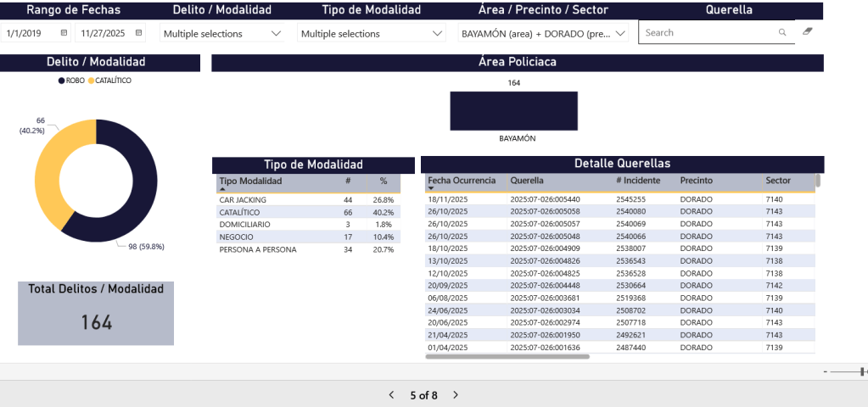This screenshot has height=407, width=868.
Task: Clear the Querella search with the eraser icon
Action: (807, 31)
